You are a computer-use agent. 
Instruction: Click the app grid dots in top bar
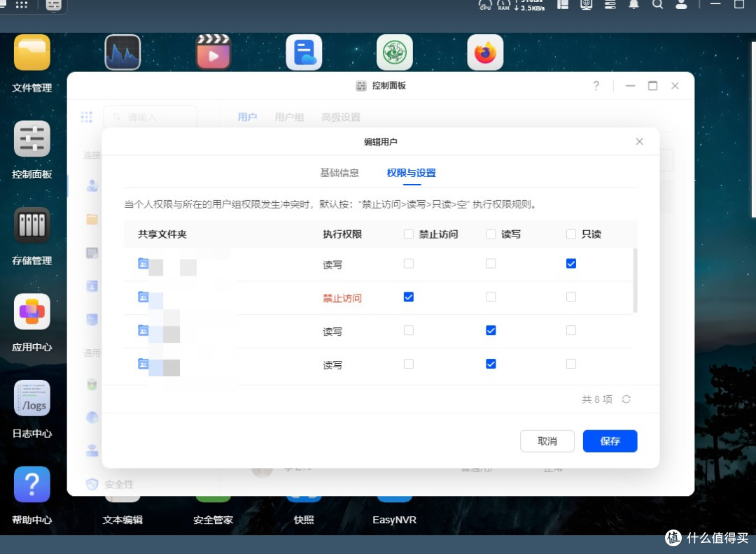[x=22, y=5]
